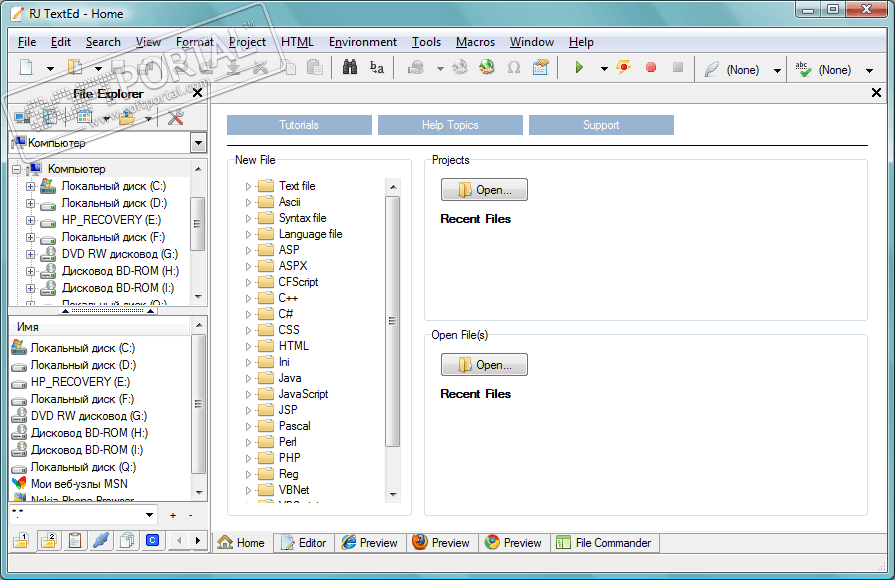Select Мои веб-узлы MSN in file list

pos(79,484)
